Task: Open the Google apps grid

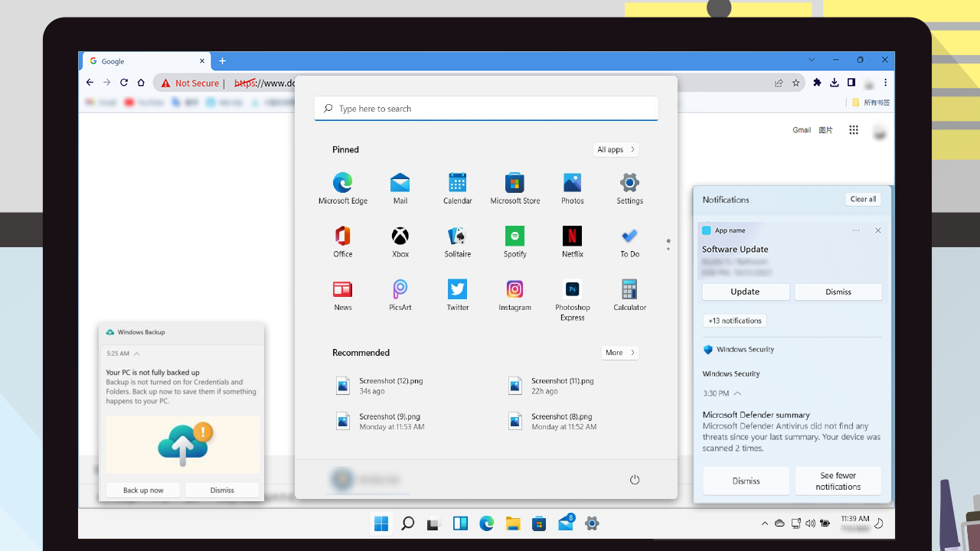Action: (854, 130)
